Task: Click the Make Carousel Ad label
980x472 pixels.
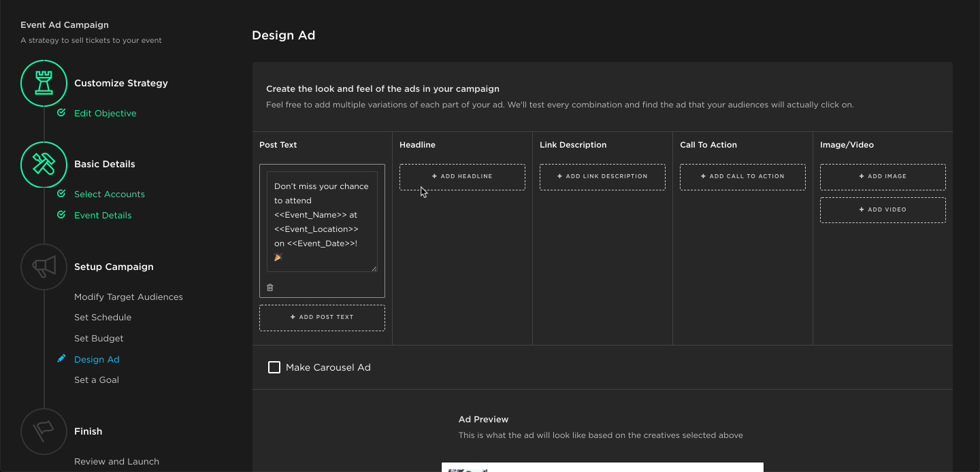Action: coord(328,367)
